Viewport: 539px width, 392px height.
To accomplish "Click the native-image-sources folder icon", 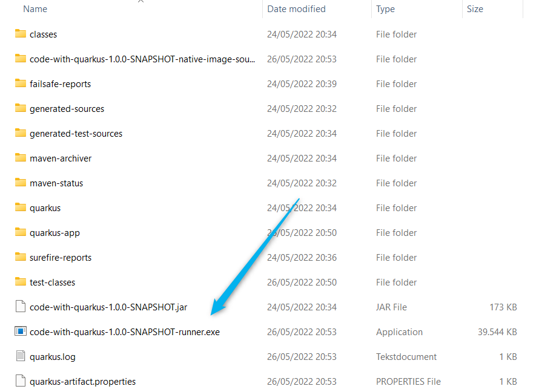I will coord(20,58).
